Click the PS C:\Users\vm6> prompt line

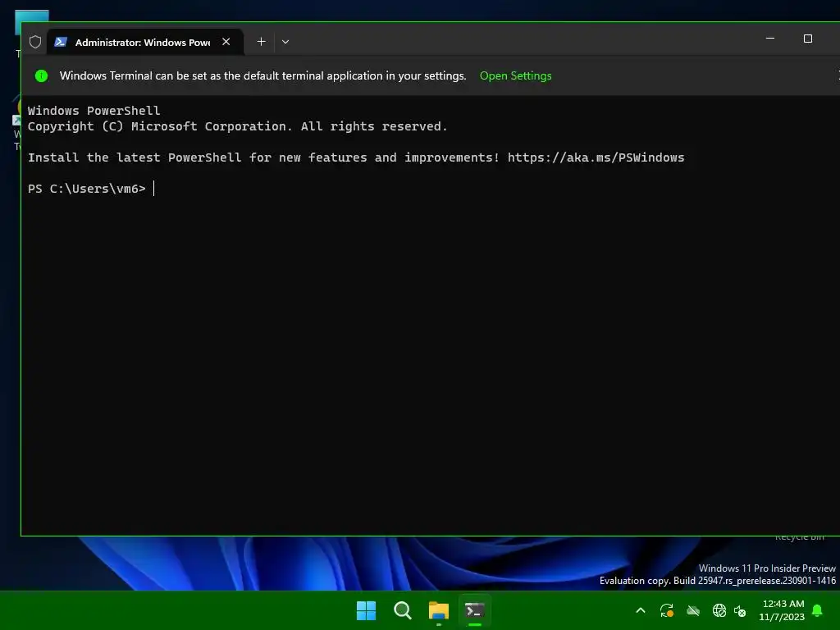[87, 189]
